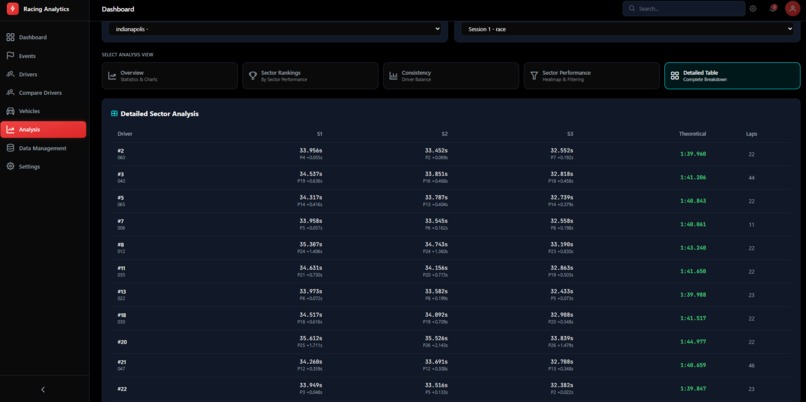
Task: Open the Events sidebar item
Action: 43,56
